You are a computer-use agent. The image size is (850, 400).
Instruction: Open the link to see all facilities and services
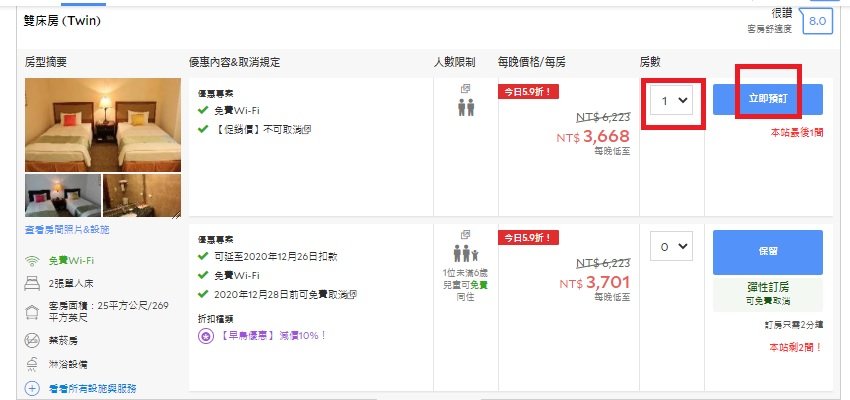coord(92,388)
